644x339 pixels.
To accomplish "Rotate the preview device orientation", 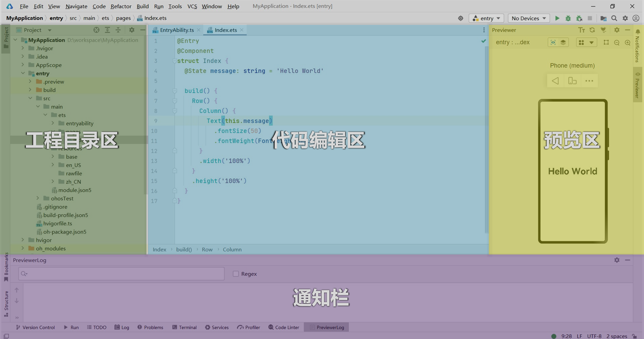I will 572,81.
